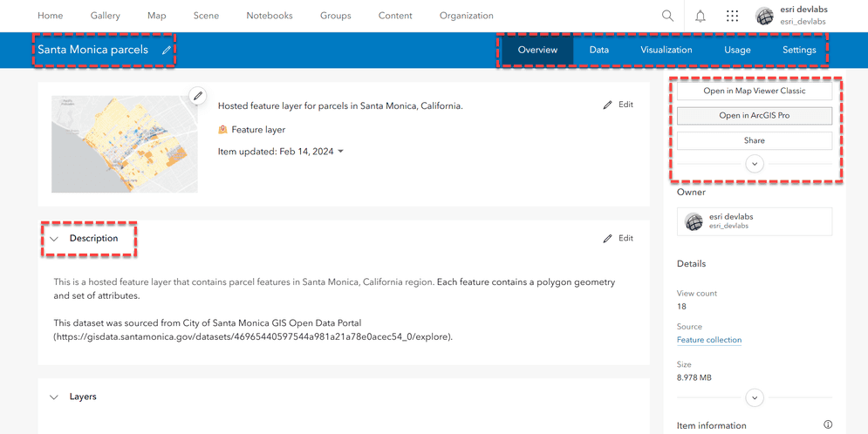
Task: Expand more options below the Share button
Action: (x=755, y=164)
